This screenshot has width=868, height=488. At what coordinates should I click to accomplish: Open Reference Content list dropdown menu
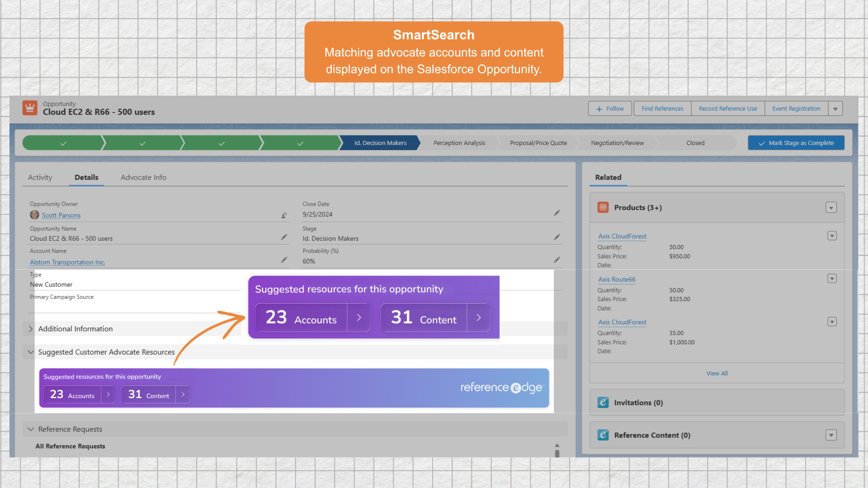click(831, 435)
